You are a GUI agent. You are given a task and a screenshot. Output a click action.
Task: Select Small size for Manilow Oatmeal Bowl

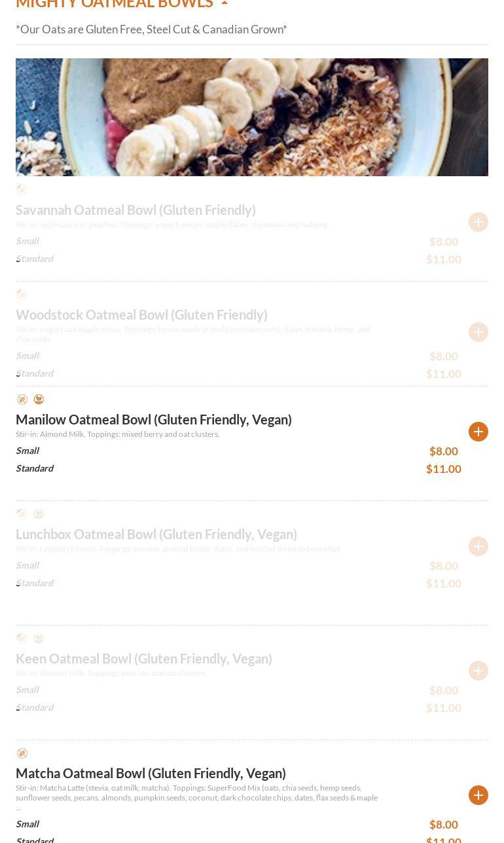pos(27,451)
